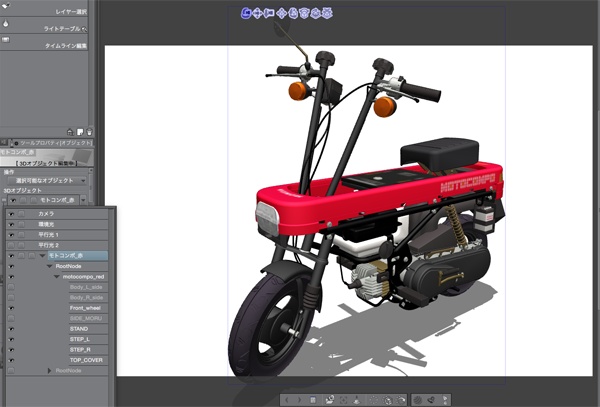Image resolution: width=600 pixels, height=407 pixels.
Task: Toggle lock checkbox on カメラ row
Action: click(x=21, y=214)
